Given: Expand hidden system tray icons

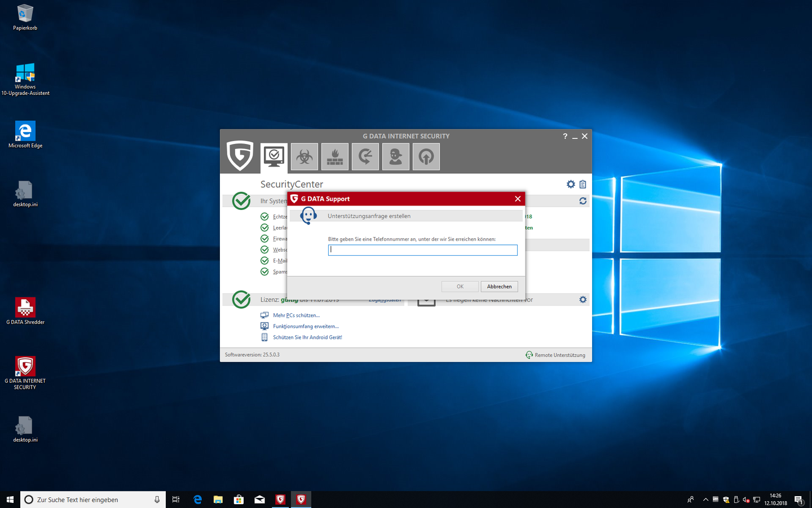Looking at the screenshot, I should point(705,500).
